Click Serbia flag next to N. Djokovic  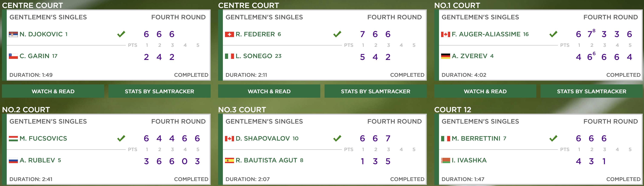click(x=13, y=34)
